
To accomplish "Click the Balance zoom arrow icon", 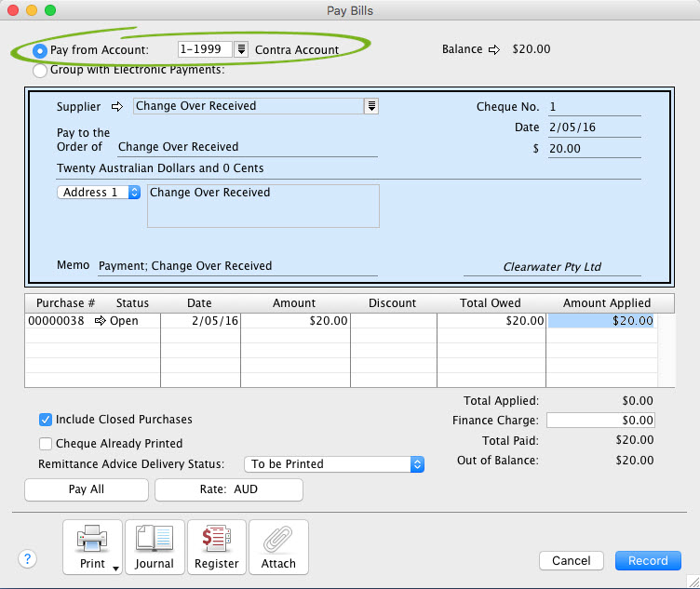I will [x=494, y=49].
